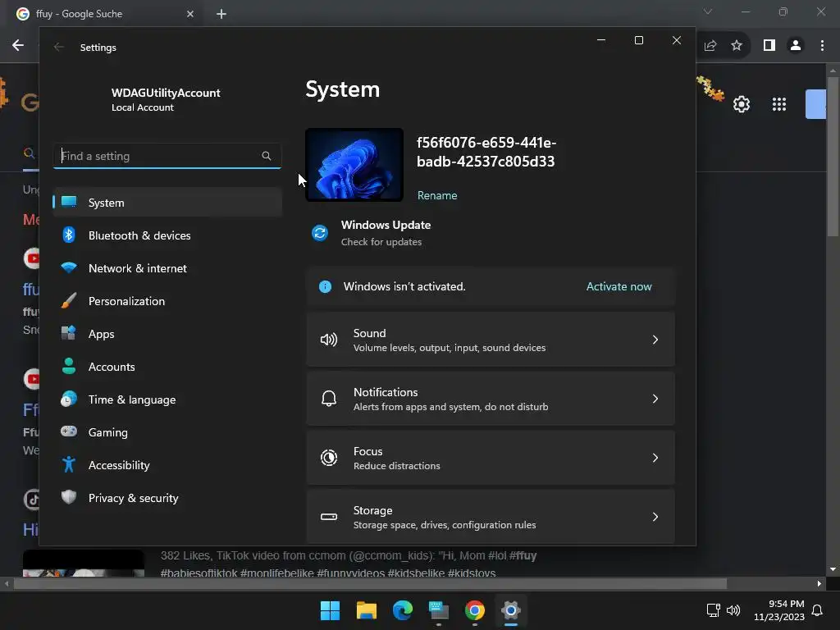Click the shield Privacy icon

click(69, 497)
